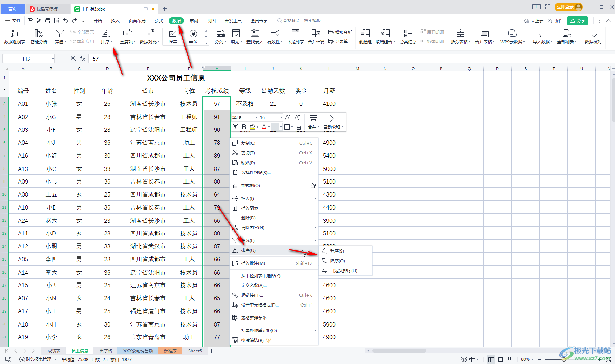Expand the Name Box H3 dropdown
Image resolution: width=615 pixels, height=364 pixels.
[53, 59]
